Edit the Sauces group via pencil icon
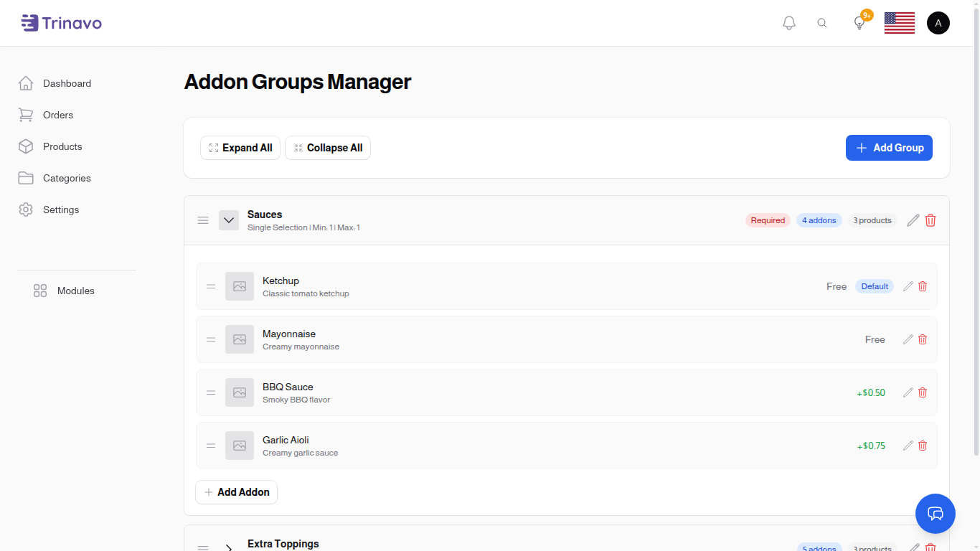 913,220
